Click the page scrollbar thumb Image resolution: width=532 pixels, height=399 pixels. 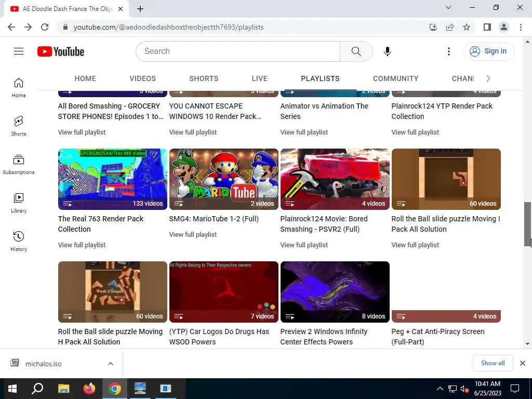click(x=527, y=224)
